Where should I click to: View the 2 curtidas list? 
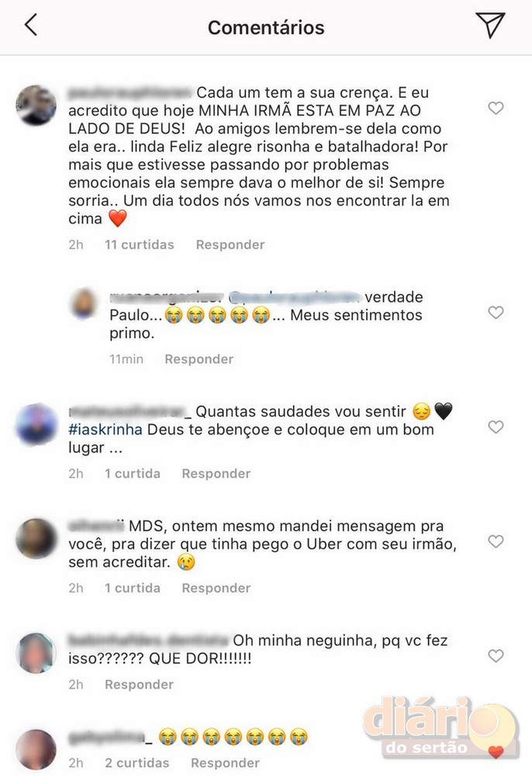point(137,763)
